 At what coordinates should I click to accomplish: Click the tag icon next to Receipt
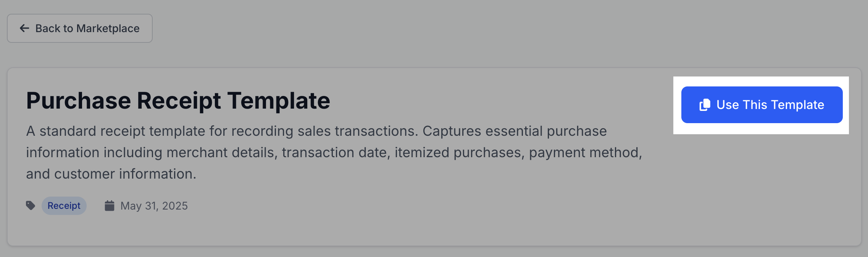(x=31, y=206)
